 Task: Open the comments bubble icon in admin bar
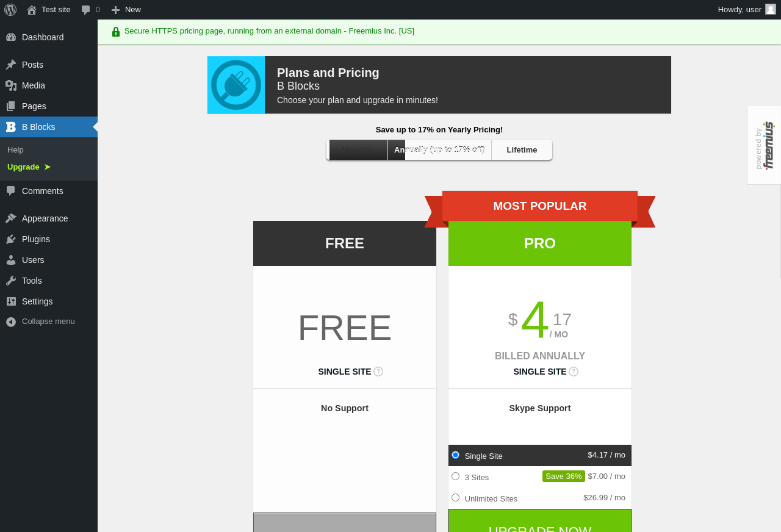tap(86, 10)
